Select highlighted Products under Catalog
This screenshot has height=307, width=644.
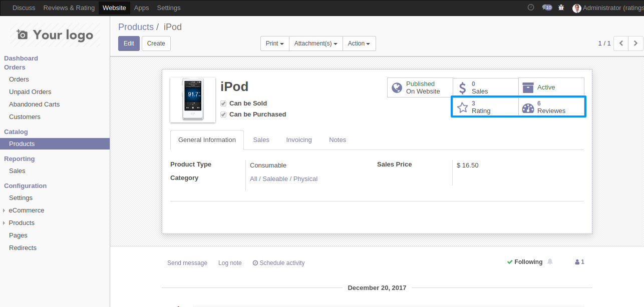(55, 144)
